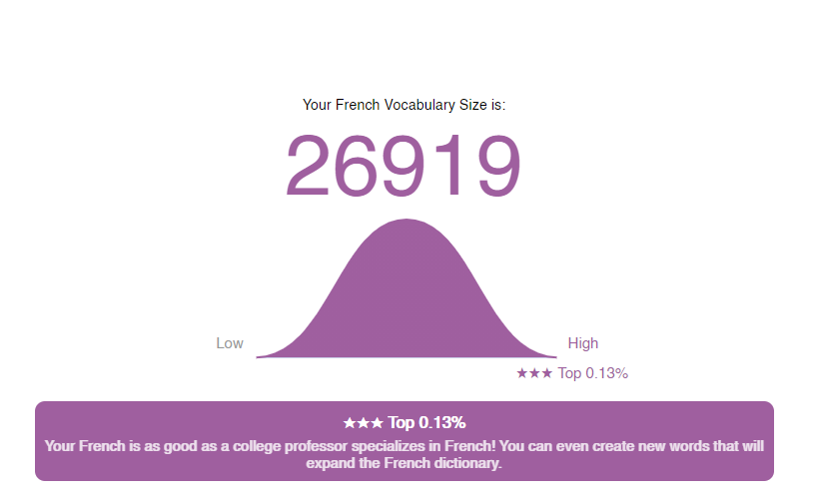Click the 'Your French Vocabulary Size is:' heading
The image size is (826, 504).
405,105
